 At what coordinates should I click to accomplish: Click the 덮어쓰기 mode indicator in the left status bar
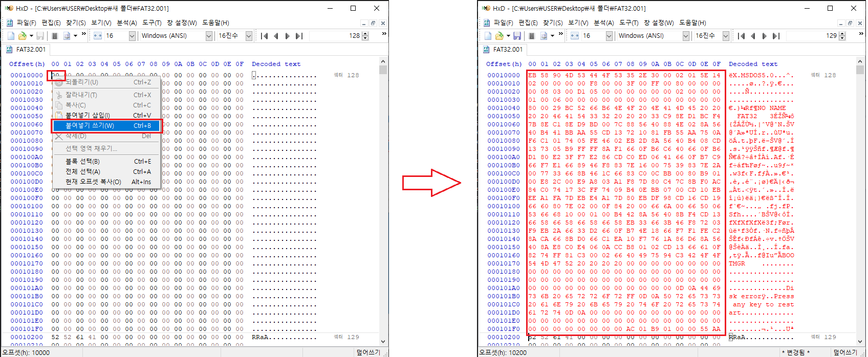coord(368,352)
